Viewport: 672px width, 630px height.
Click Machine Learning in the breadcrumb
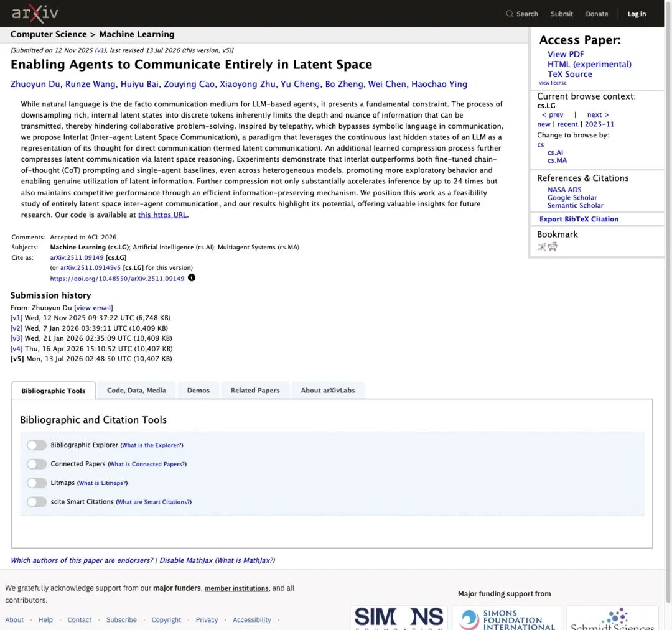pos(137,34)
